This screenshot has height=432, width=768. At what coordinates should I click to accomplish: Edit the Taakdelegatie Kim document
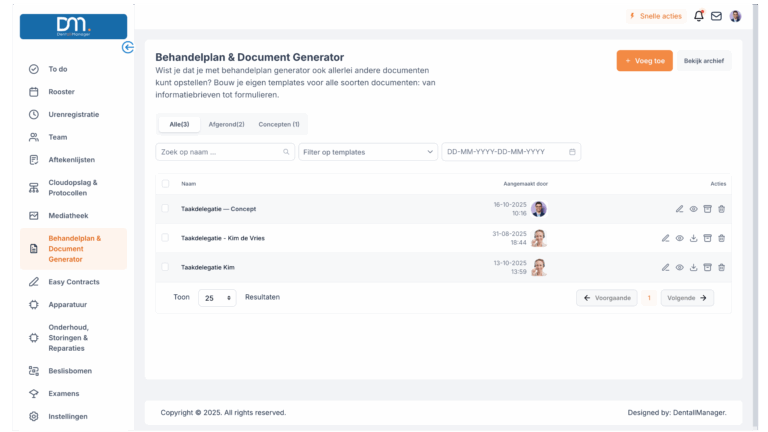click(665, 267)
